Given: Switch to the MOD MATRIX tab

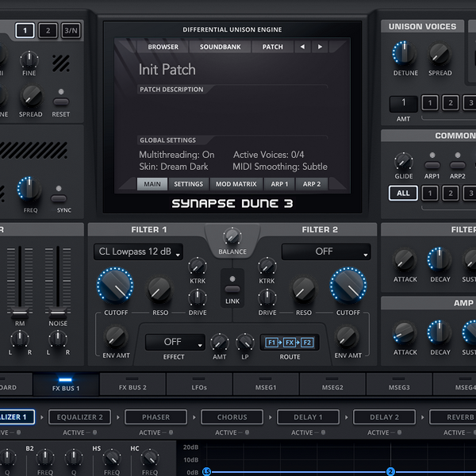Looking at the screenshot, I should (236, 184).
